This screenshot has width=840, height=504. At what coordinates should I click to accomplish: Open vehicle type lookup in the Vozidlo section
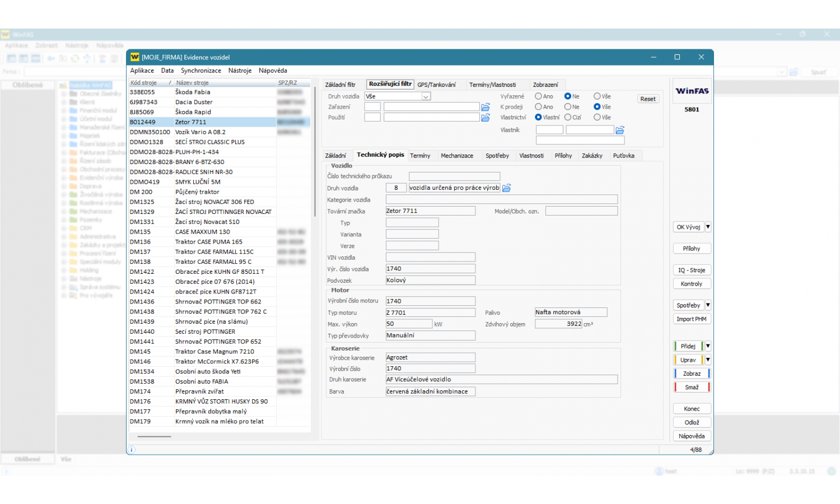point(506,188)
